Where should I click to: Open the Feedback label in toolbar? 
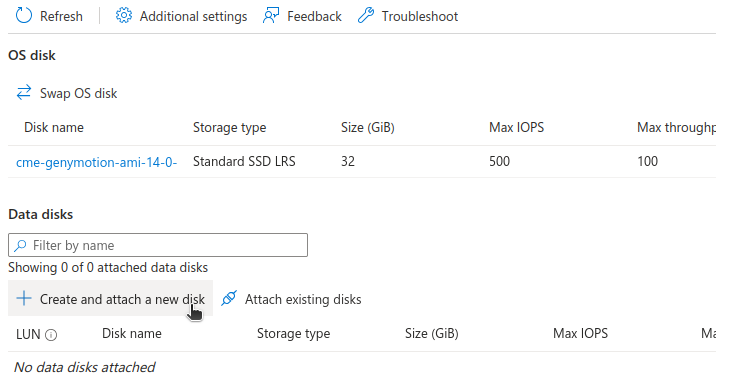(314, 16)
